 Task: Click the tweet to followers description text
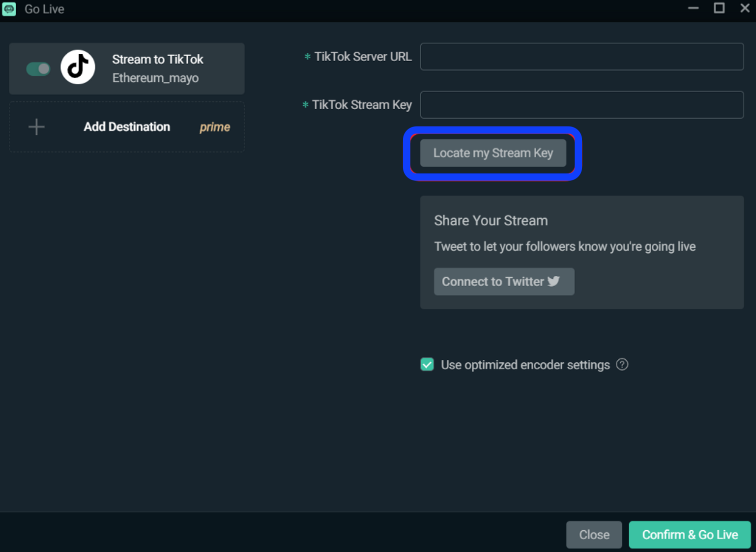pos(565,246)
